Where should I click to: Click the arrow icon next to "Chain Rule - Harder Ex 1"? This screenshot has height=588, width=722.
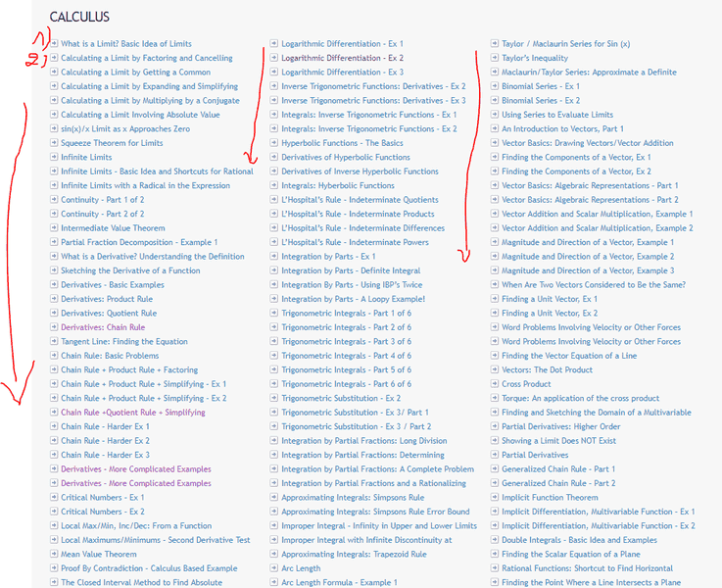tap(54, 426)
